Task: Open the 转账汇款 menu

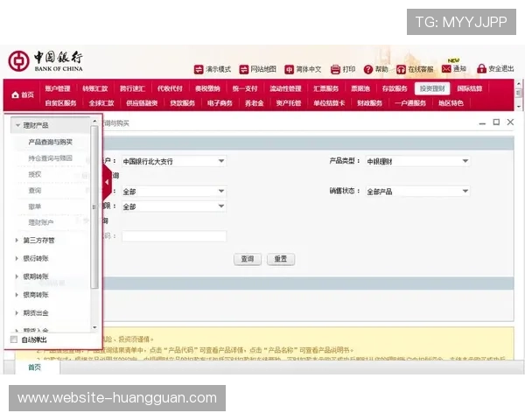Action: [95, 88]
